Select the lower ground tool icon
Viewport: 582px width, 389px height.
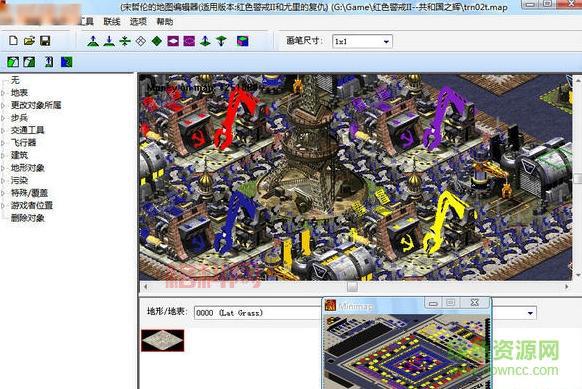[x=109, y=41]
